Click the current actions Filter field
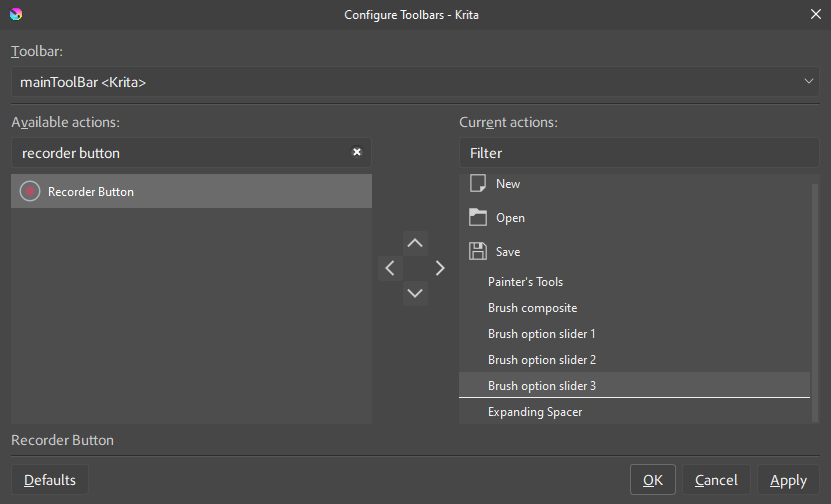831x504 pixels. [x=638, y=153]
